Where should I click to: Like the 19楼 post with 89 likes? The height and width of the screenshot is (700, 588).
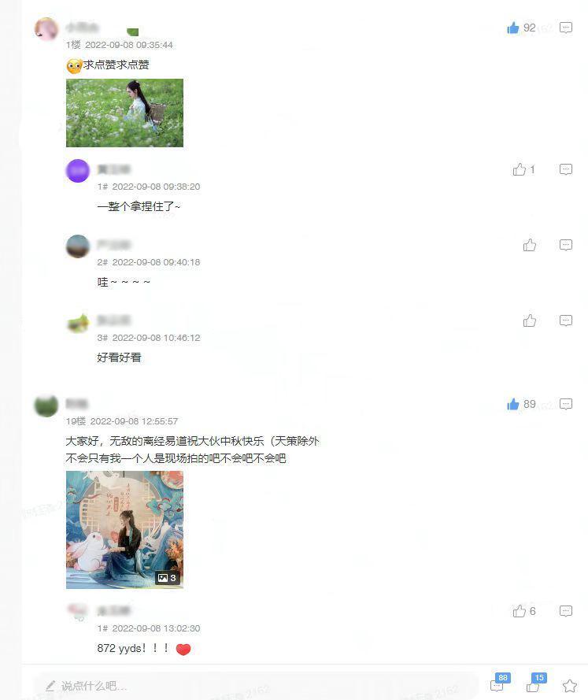(513, 404)
